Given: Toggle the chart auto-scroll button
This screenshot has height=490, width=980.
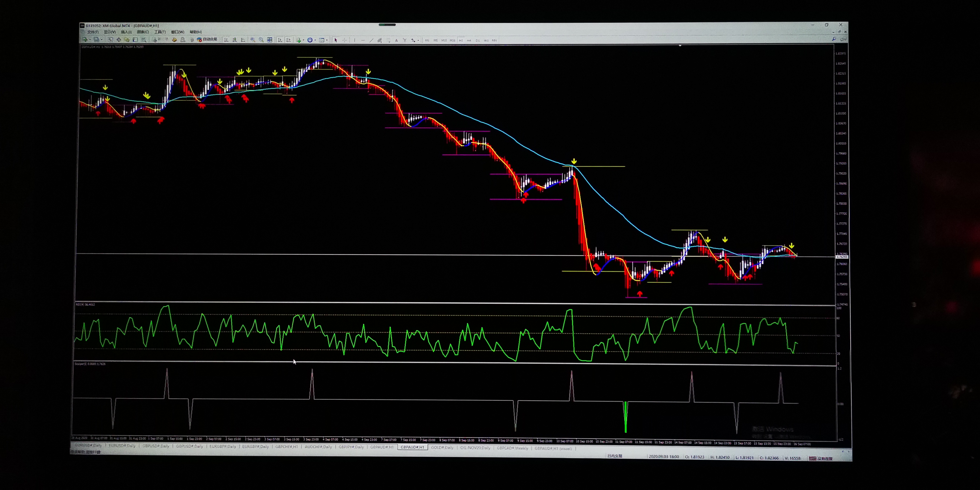Looking at the screenshot, I should click(280, 40).
